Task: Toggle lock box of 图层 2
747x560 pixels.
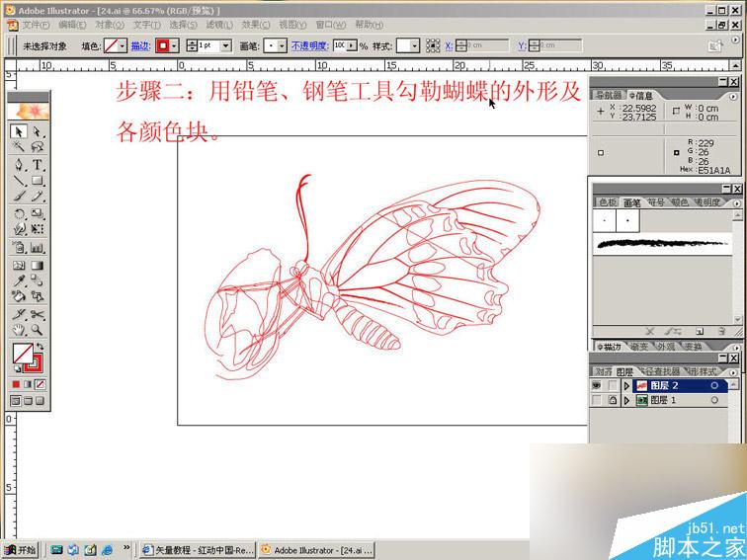Action: [613, 386]
